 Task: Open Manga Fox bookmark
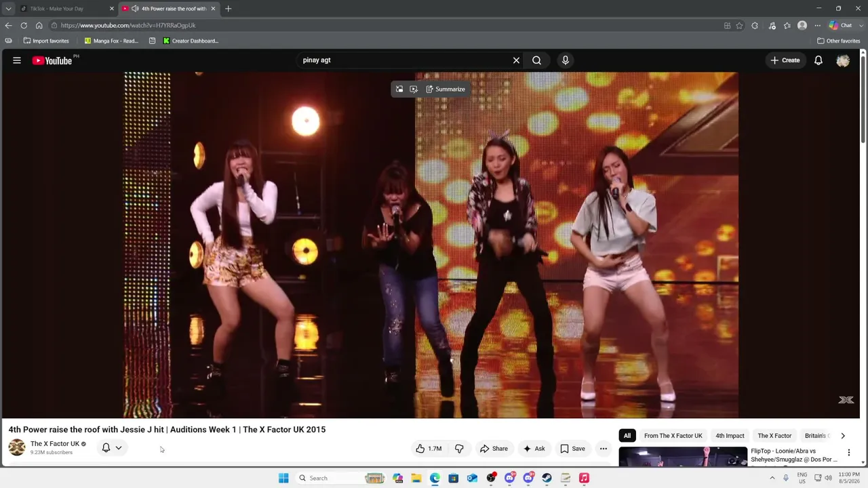pos(112,41)
